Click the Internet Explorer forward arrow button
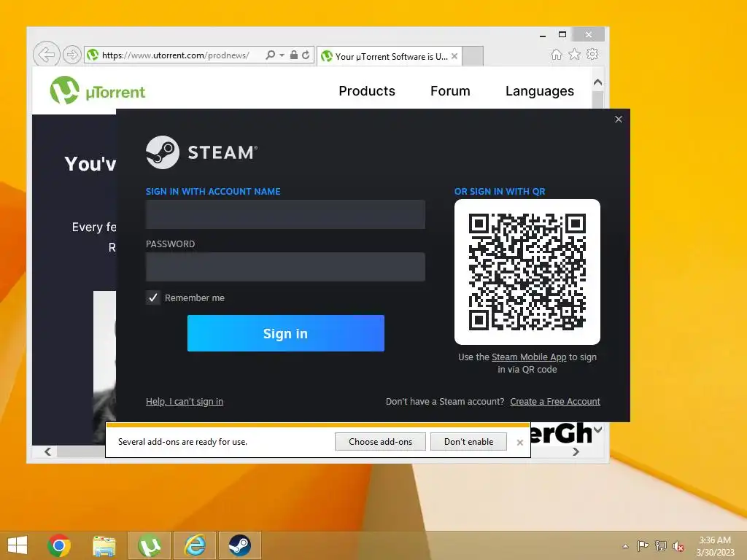The height and width of the screenshot is (560, 747). click(x=72, y=55)
